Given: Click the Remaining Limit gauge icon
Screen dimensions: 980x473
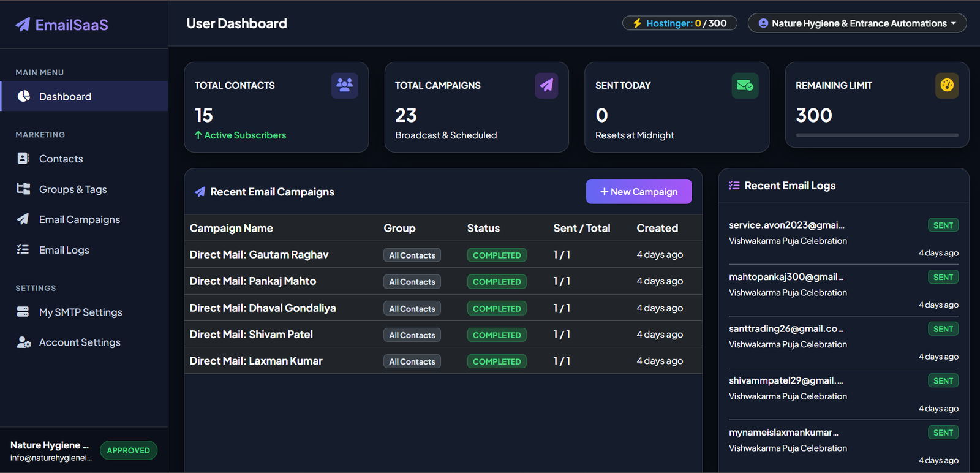Looking at the screenshot, I should tap(947, 85).
